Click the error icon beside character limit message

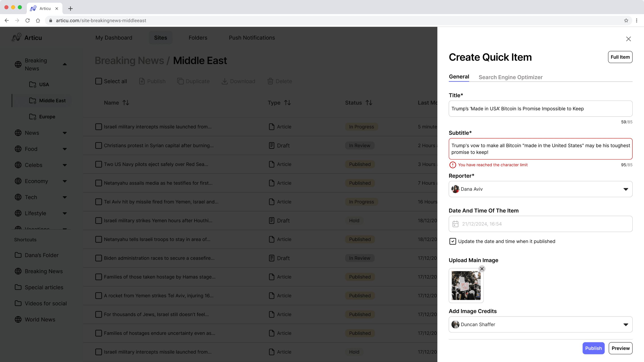point(453,165)
